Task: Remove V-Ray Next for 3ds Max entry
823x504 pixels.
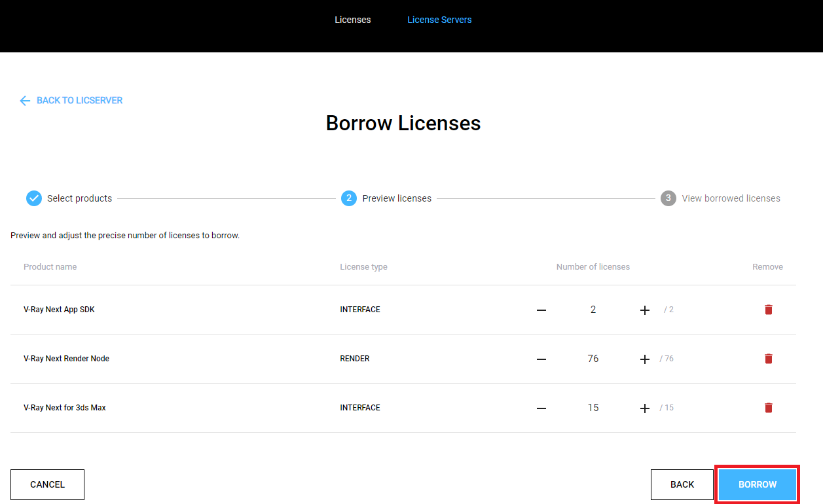Action: coord(768,407)
